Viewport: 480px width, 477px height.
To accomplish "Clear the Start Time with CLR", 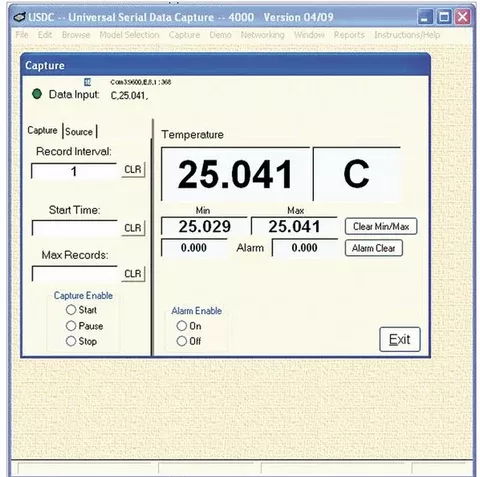I will pyautogui.click(x=133, y=228).
